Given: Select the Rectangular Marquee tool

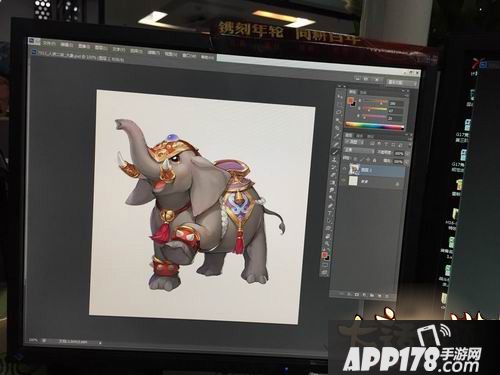Looking at the screenshot, I should click(x=339, y=104).
